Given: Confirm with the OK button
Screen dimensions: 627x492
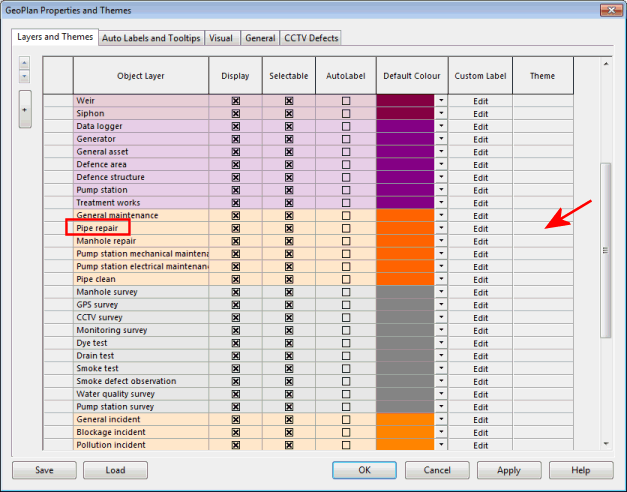Looking at the screenshot, I should [364, 470].
